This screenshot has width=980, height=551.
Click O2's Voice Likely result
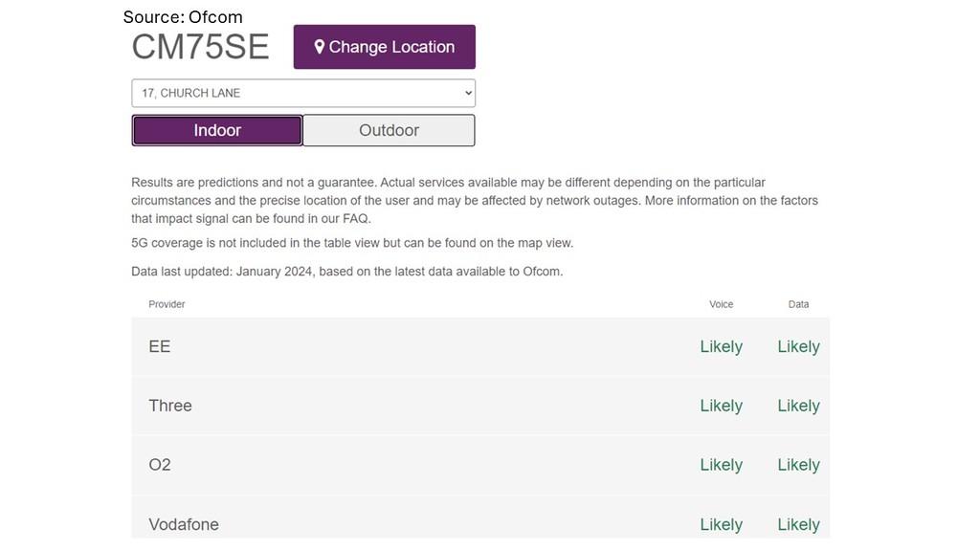722,465
